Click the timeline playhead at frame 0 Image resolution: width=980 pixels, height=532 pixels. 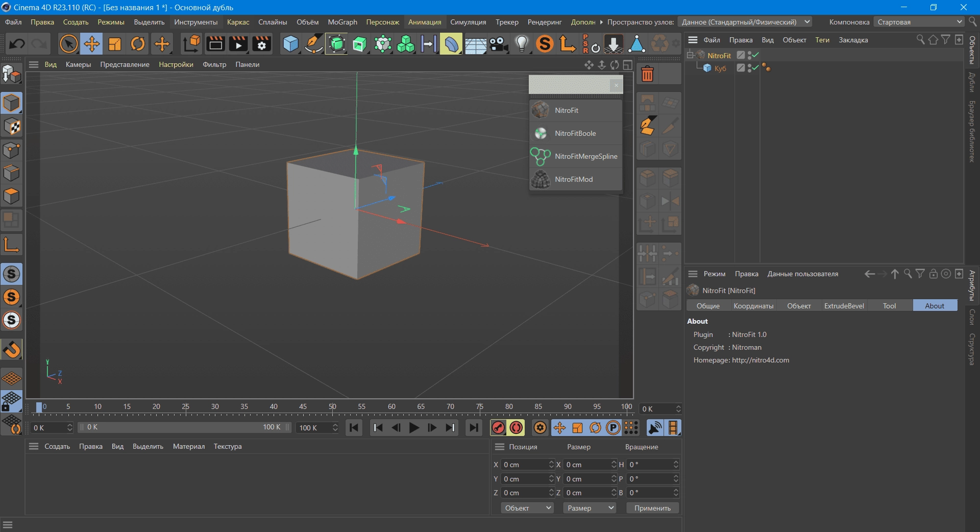pyautogui.click(x=39, y=407)
